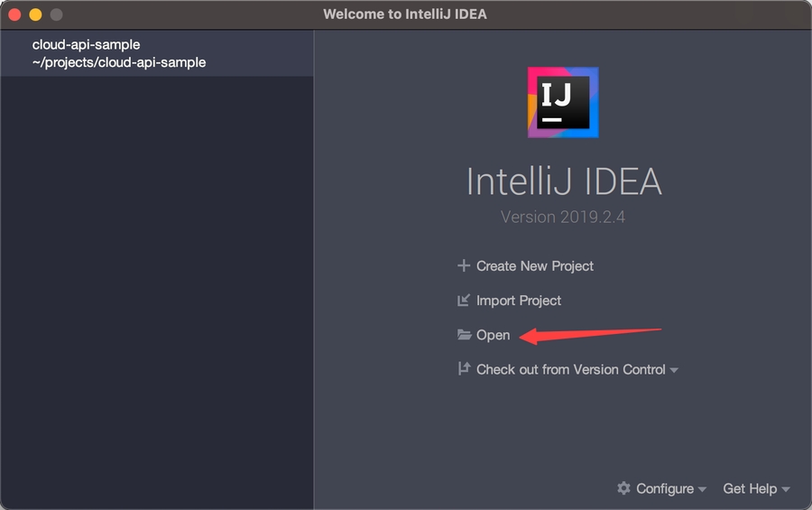
Task: Close the Welcome window with the red button
Action: (x=14, y=14)
